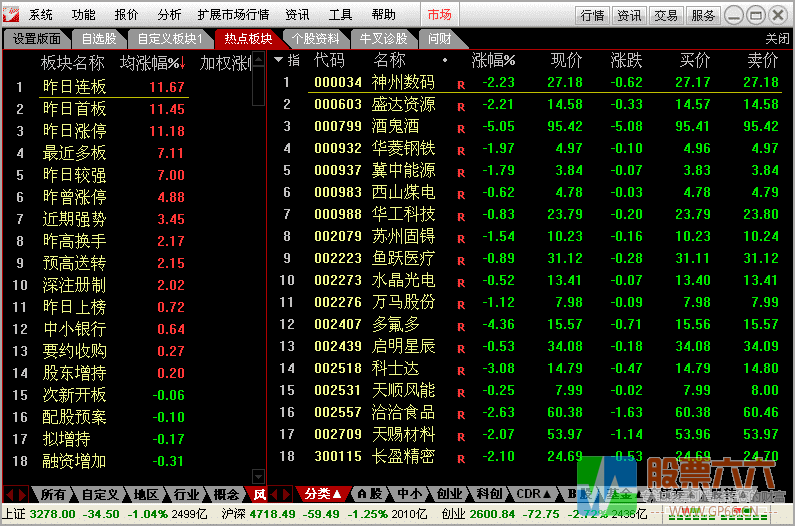Open the 系统 menu

pyautogui.click(x=41, y=15)
